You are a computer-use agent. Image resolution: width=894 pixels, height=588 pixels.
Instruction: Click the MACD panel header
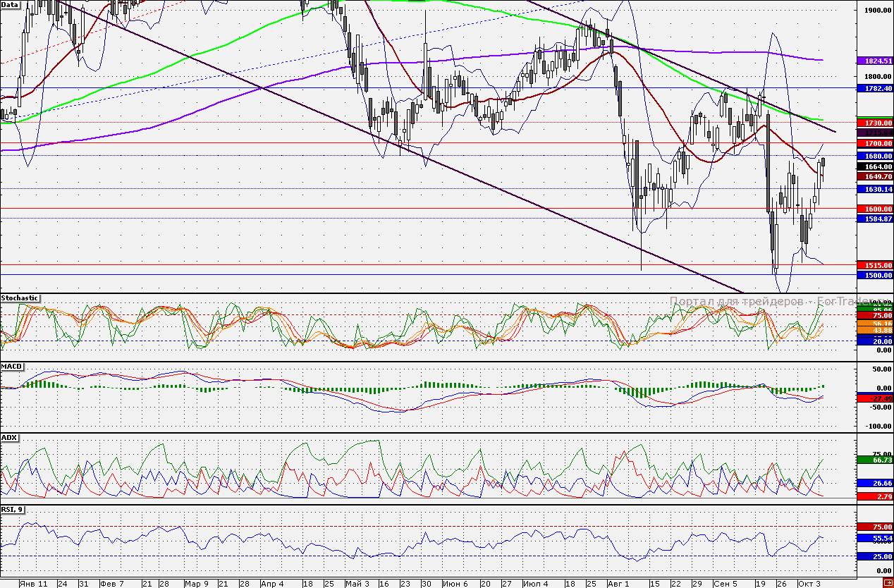tap(11, 366)
